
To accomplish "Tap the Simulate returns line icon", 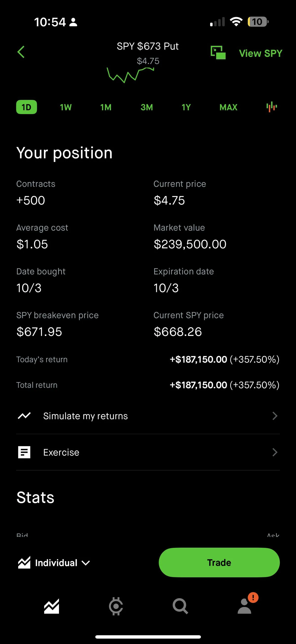I will coord(24,416).
